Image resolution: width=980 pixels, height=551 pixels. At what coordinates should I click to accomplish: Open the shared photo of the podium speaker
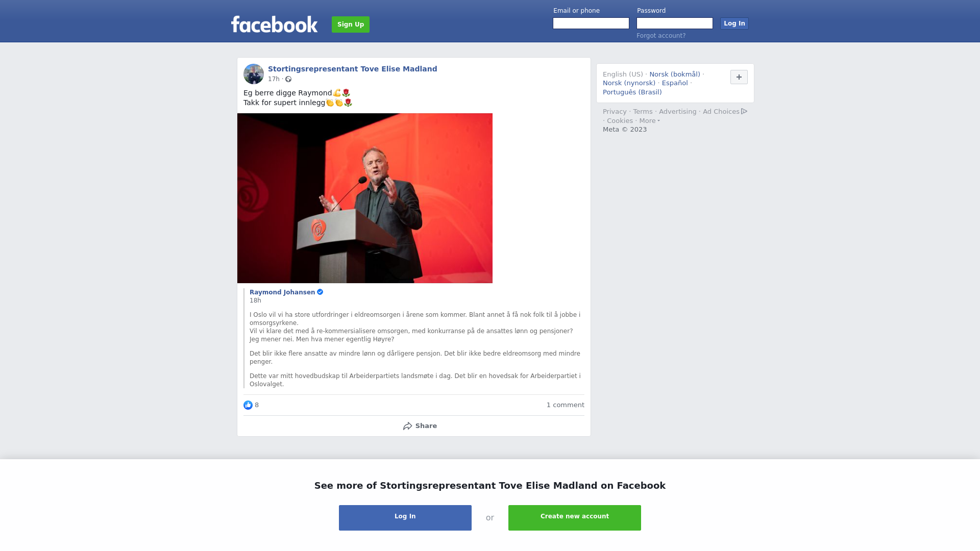tap(365, 198)
